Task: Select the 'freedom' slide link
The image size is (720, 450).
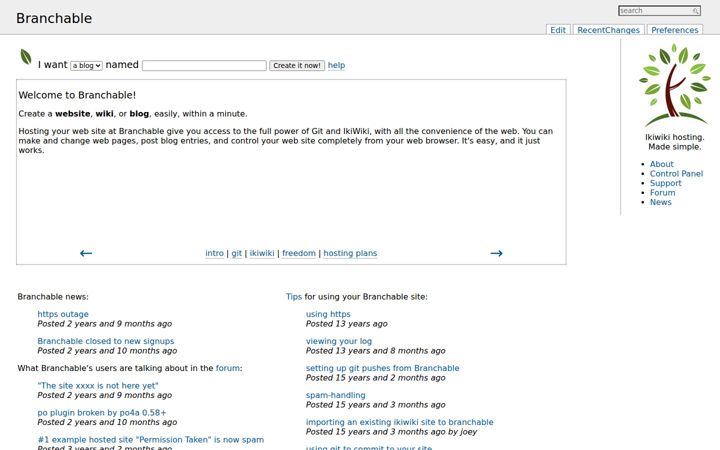Action: click(299, 253)
